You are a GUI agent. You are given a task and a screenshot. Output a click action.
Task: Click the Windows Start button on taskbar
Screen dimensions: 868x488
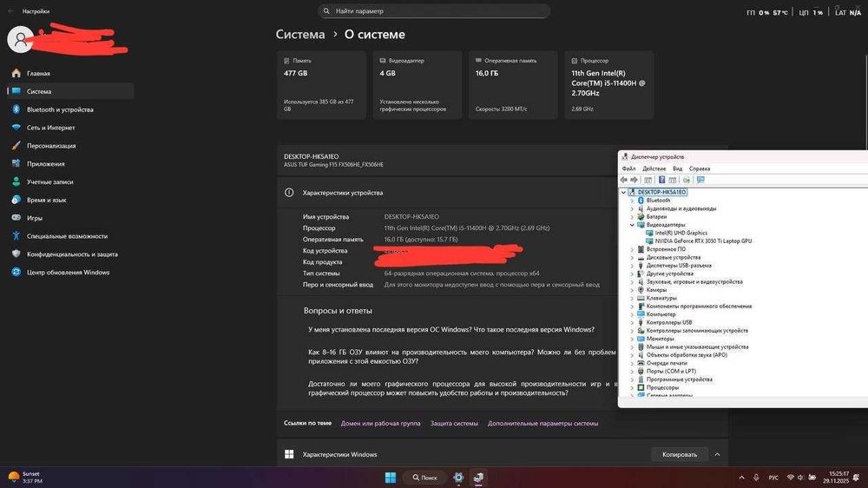(x=391, y=478)
